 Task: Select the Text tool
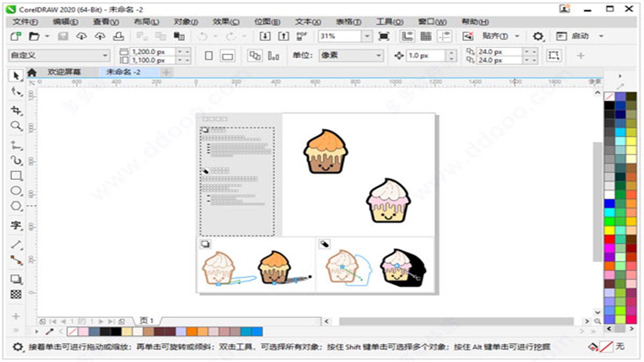(16, 225)
